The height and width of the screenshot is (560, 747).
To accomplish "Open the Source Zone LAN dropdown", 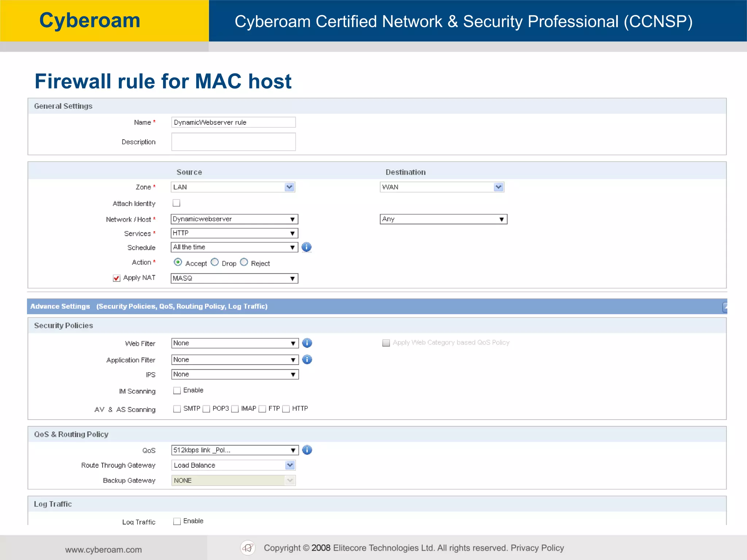I will tap(233, 187).
